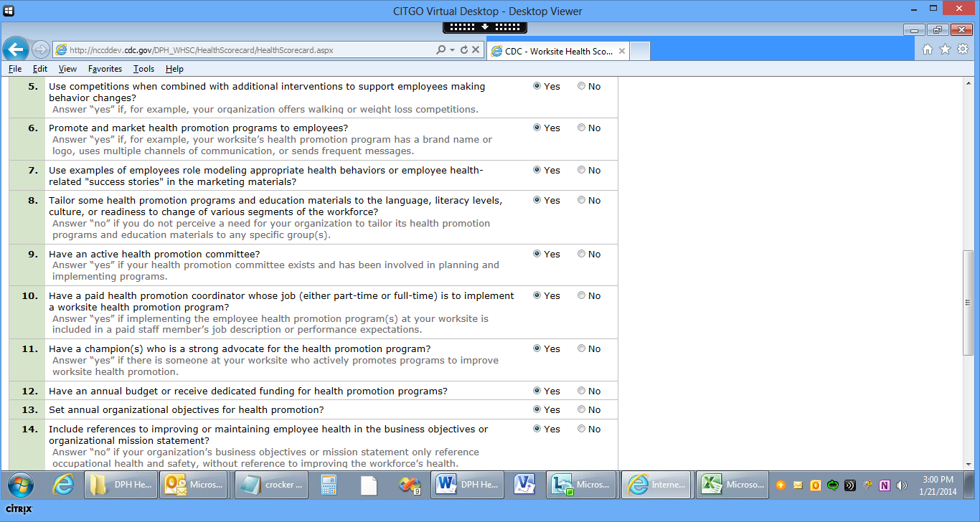Close the CDC Worksite Health Scorecard tab
980x522 pixels.
[x=622, y=51]
